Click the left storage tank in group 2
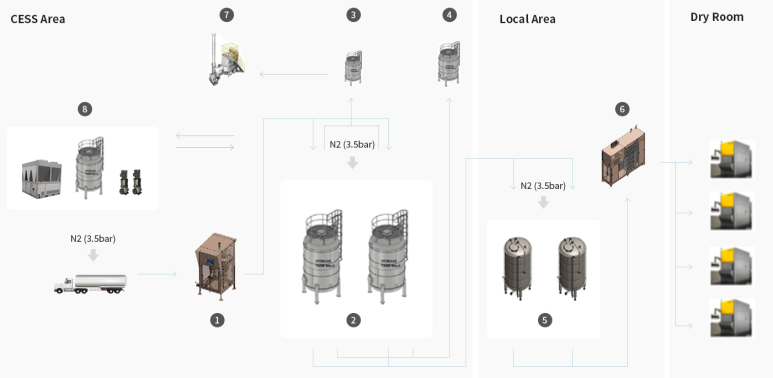 (x=322, y=254)
